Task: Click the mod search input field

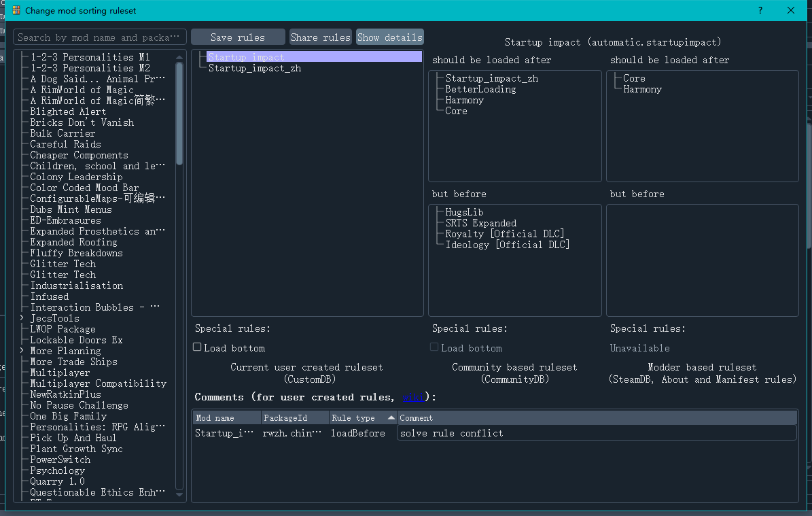Action: pyautogui.click(x=99, y=37)
